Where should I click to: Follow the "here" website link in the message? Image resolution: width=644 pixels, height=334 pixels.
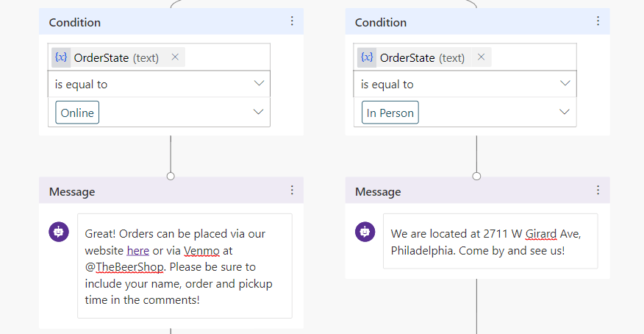tap(138, 251)
